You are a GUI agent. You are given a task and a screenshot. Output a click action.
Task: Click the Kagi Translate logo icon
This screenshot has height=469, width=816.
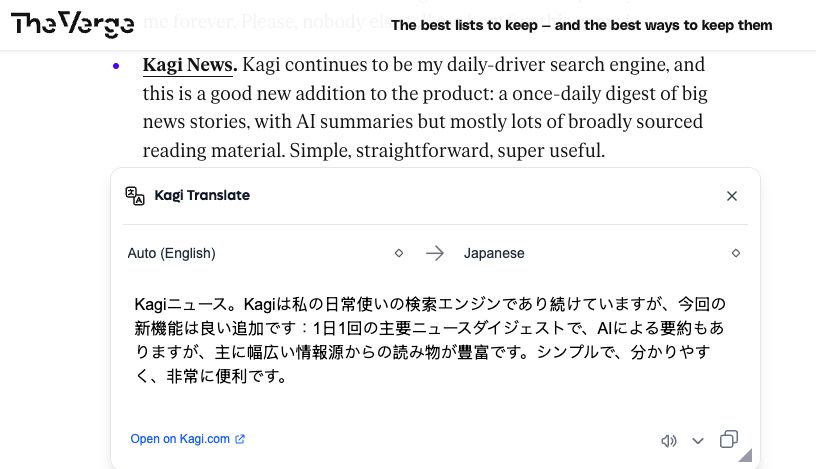[x=135, y=195]
